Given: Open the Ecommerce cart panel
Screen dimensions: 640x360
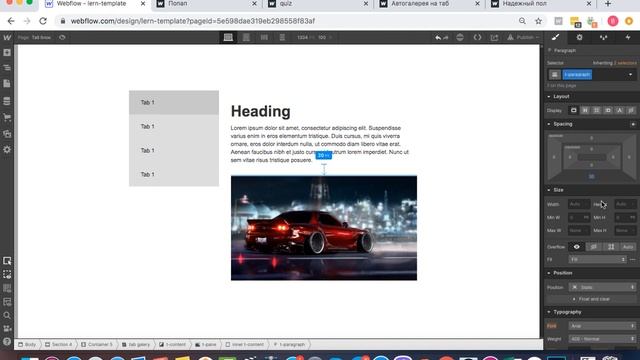Looking at the screenshot, I should [7, 118].
